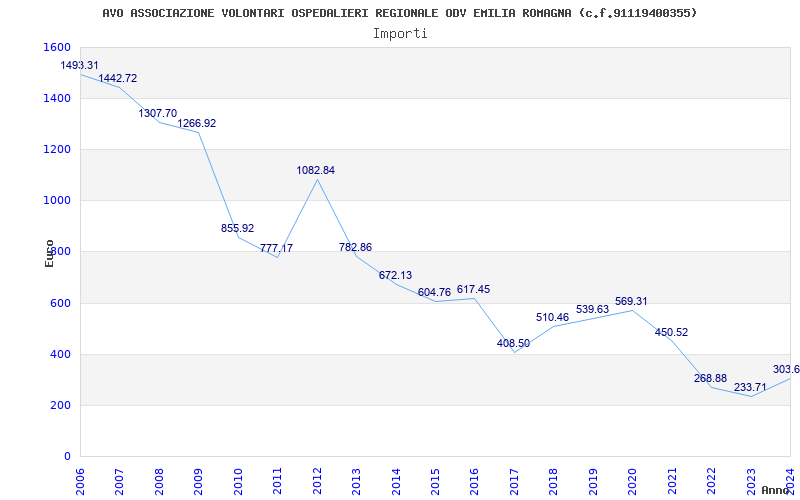The height and width of the screenshot is (500, 800).
Task: Click the 1266.92 value label
Action: point(196,123)
